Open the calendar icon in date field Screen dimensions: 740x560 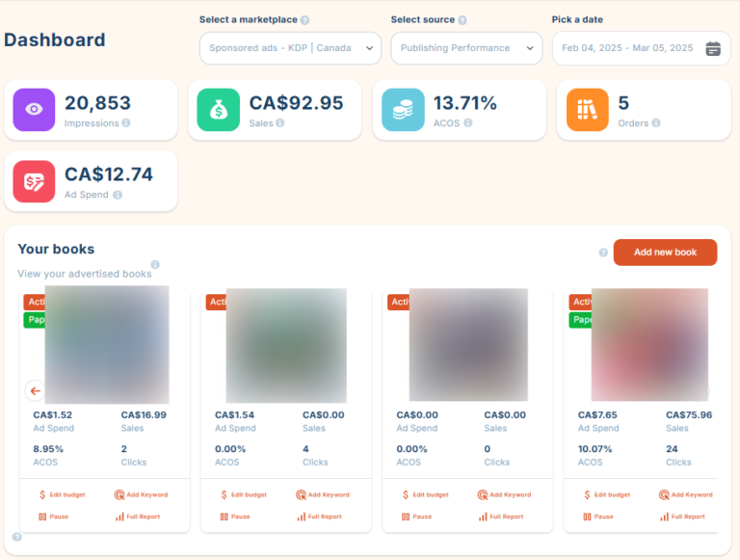pyautogui.click(x=713, y=48)
